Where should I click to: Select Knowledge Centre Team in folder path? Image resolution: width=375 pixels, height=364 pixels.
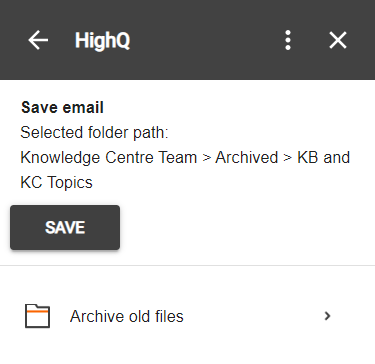(109, 157)
